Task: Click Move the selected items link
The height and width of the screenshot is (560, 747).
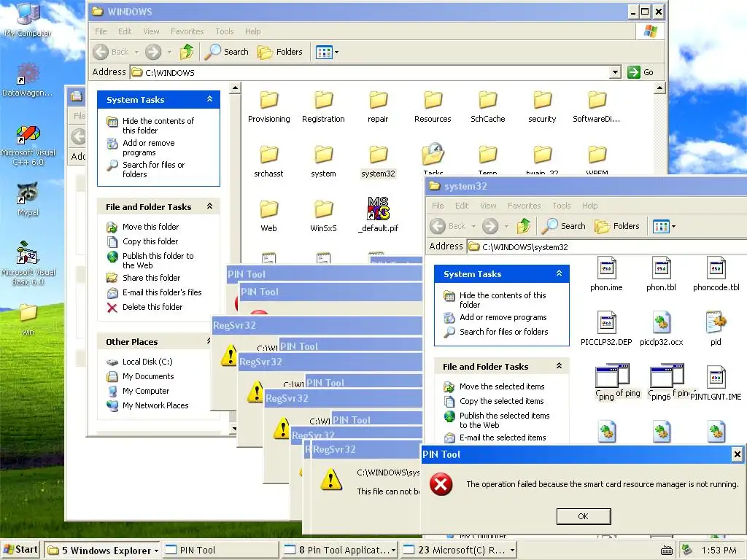Action: 502,386
